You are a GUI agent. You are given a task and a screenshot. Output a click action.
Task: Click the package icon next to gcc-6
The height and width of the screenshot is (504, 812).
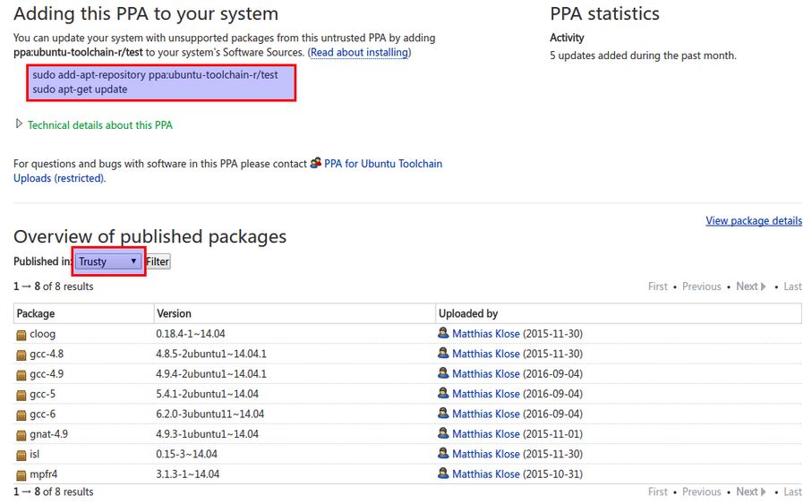(21, 414)
